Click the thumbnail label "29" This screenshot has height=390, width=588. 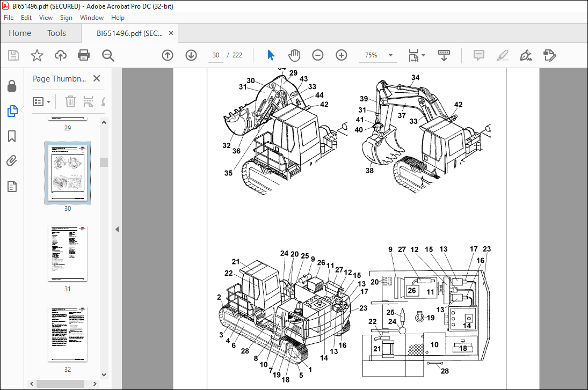(68, 128)
